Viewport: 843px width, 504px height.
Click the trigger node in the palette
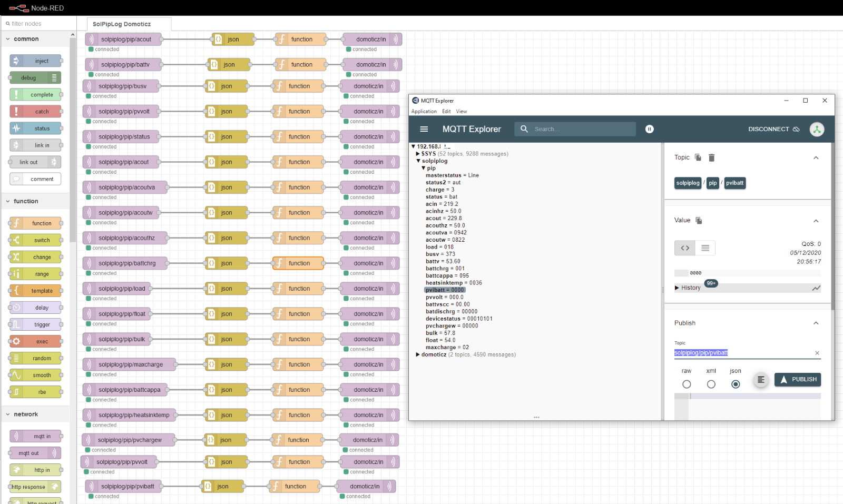(35, 324)
